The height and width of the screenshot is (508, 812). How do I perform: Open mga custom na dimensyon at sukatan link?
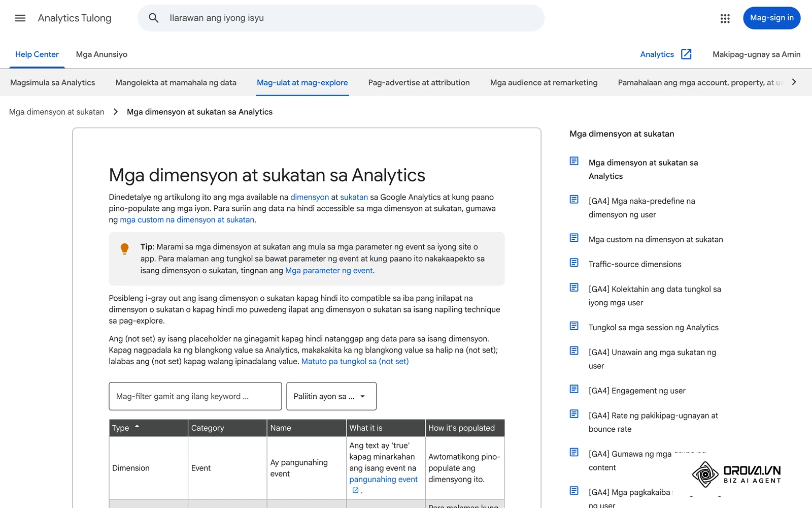click(187, 219)
